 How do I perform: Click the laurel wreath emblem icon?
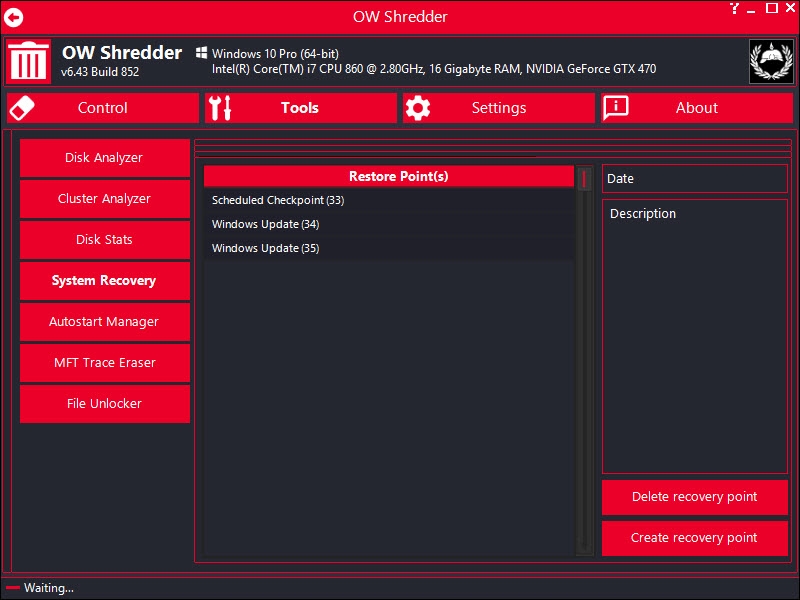click(771, 61)
